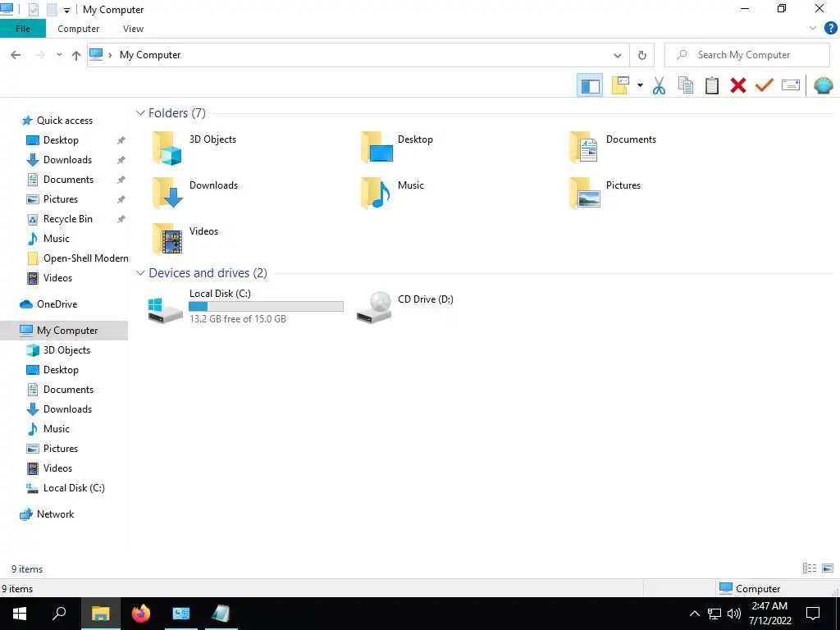Select Quick access in navigation pane
The height and width of the screenshot is (630, 840).
tap(64, 121)
